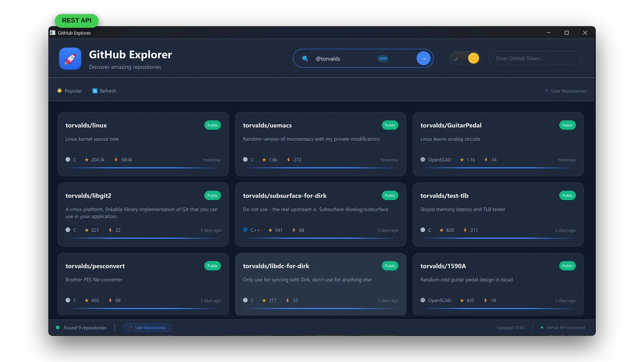The image size is (644, 362).
Task: Open torvalds/subsurface-for-dirk title
Action: 285,196
